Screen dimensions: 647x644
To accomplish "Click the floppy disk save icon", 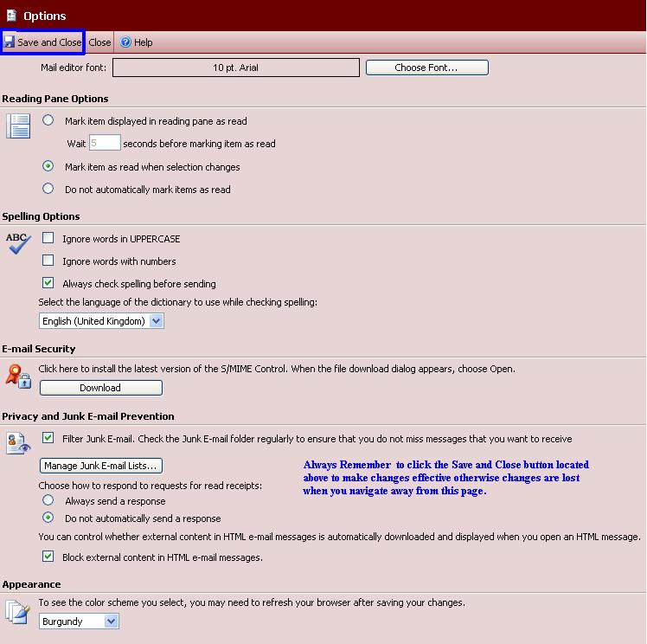I will [x=9, y=42].
